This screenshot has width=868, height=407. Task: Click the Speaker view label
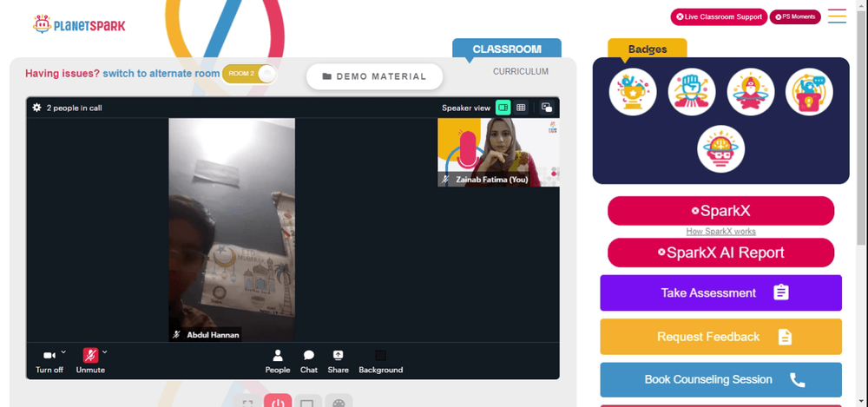[466, 108]
